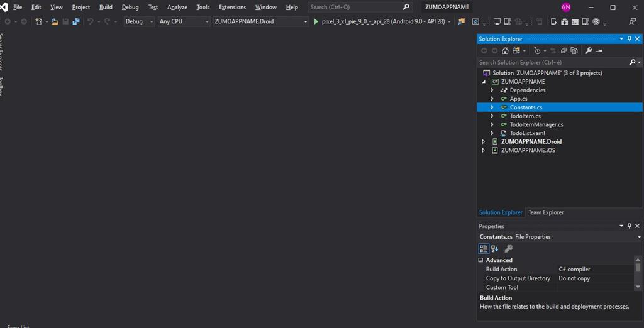Close the Properties panel
The image size is (644, 328).
coord(638,226)
